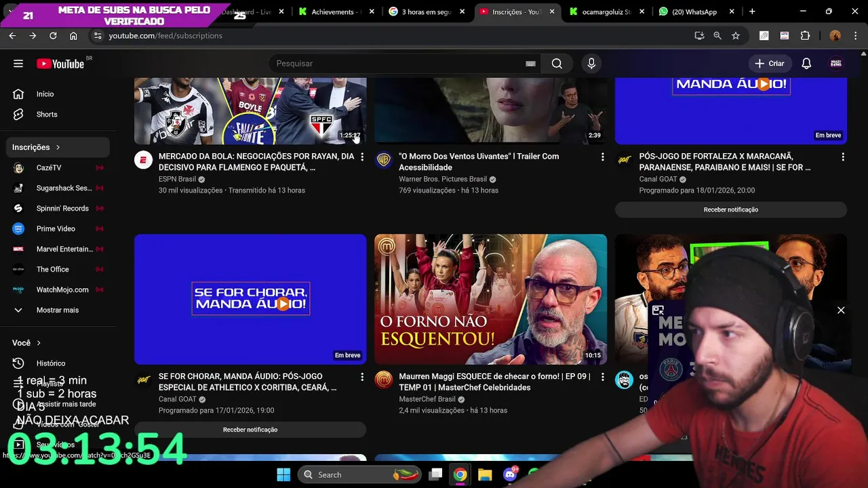Open File Explorer from taskbar

(x=485, y=474)
